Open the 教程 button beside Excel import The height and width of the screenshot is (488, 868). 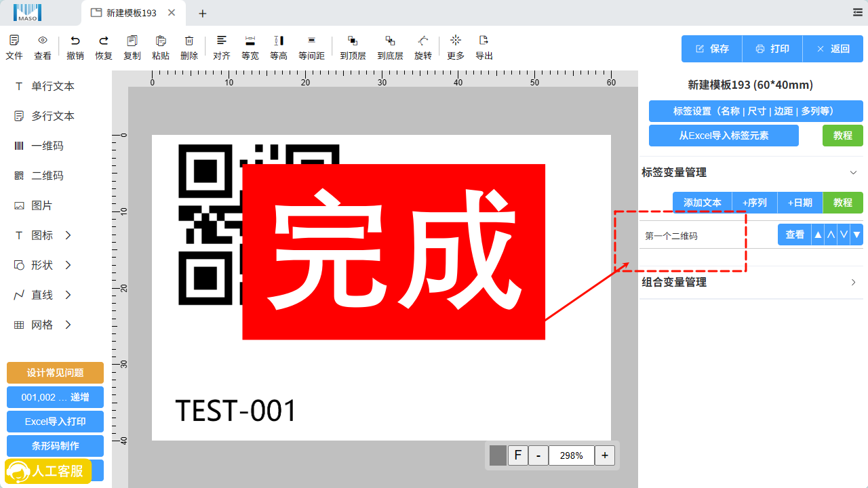click(843, 136)
